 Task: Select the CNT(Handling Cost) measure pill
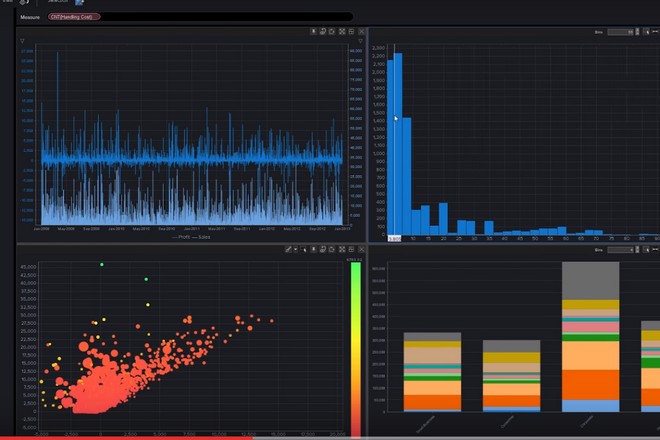coord(72,17)
